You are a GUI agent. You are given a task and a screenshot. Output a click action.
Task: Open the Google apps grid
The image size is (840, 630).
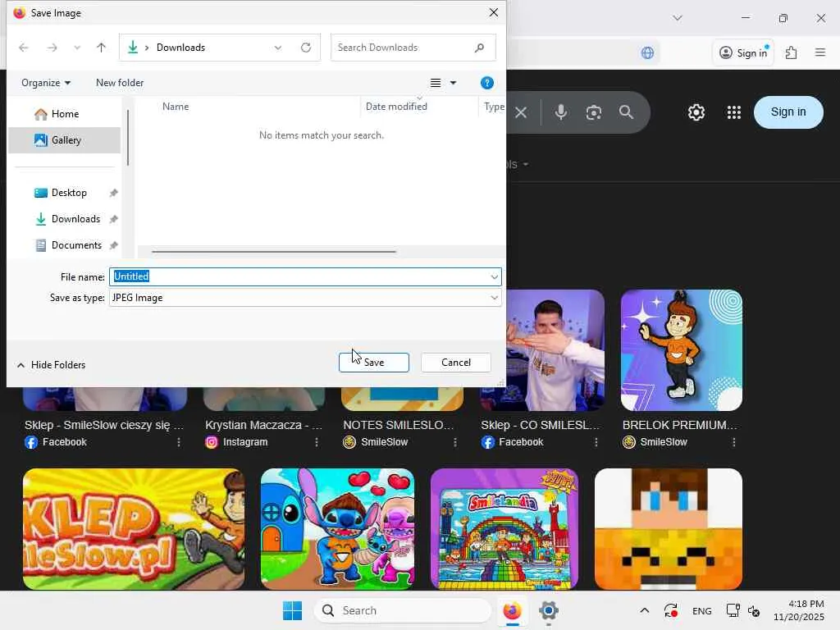tap(734, 112)
